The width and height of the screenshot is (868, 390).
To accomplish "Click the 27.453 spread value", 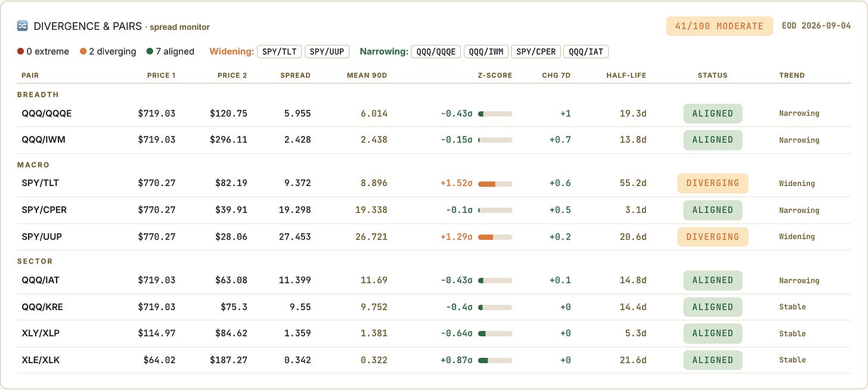I will [295, 237].
